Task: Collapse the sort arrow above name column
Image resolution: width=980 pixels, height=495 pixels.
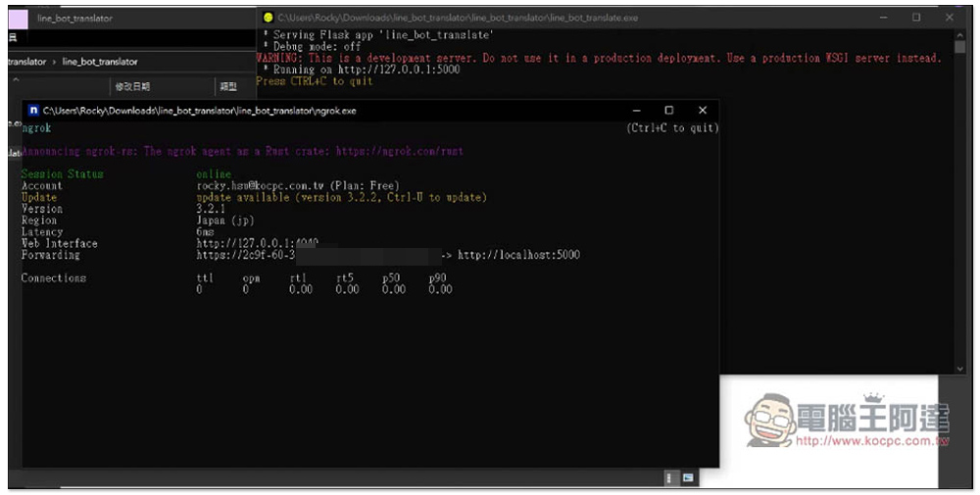Action: 16,79
